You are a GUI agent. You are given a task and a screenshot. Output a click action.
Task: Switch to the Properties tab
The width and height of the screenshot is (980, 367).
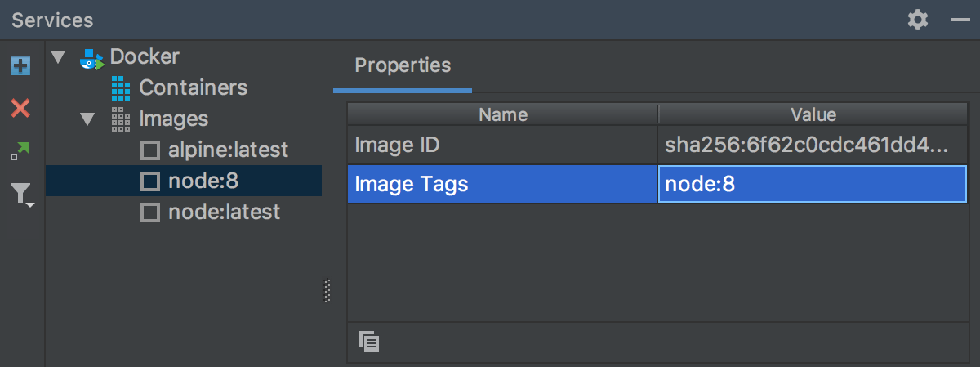(x=403, y=65)
